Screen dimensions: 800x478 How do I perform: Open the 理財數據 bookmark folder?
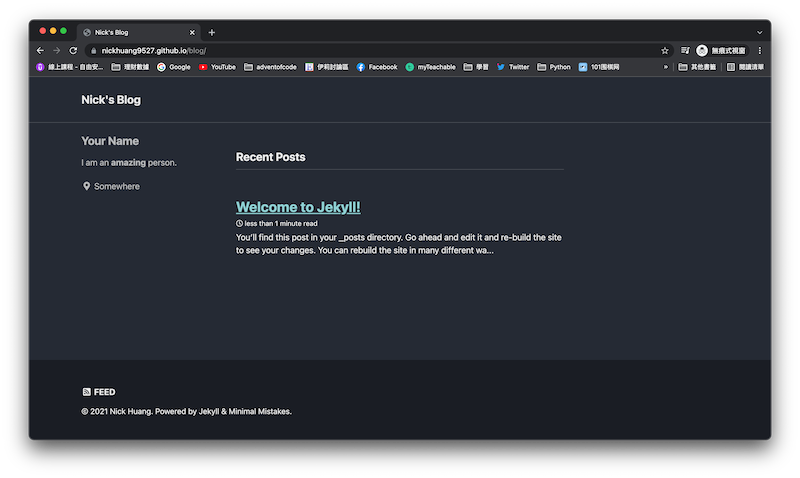tap(130, 67)
